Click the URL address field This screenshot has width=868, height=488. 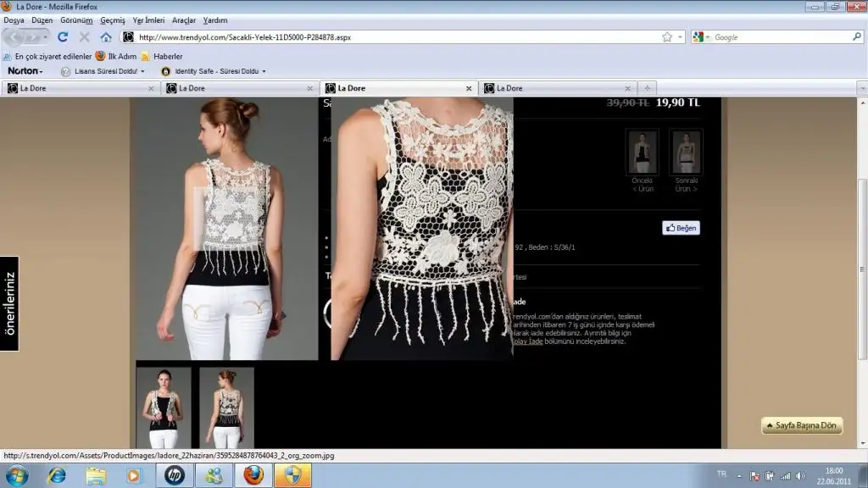(x=390, y=37)
